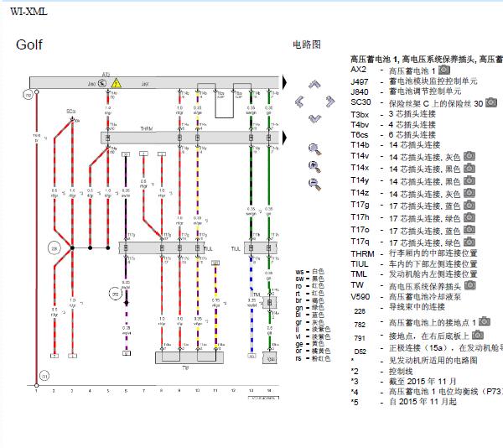This screenshot has height=448, width=503.
Task: Click the THRM label in the diagram
Action: point(146,128)
